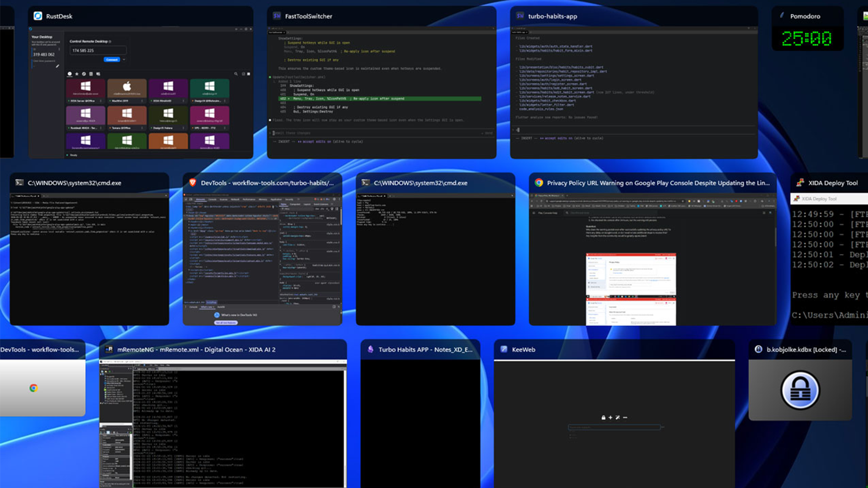This screenshot has height=488, width=868.
Task: Click the large KeePass padlock logo
Action: click(800, 390)
